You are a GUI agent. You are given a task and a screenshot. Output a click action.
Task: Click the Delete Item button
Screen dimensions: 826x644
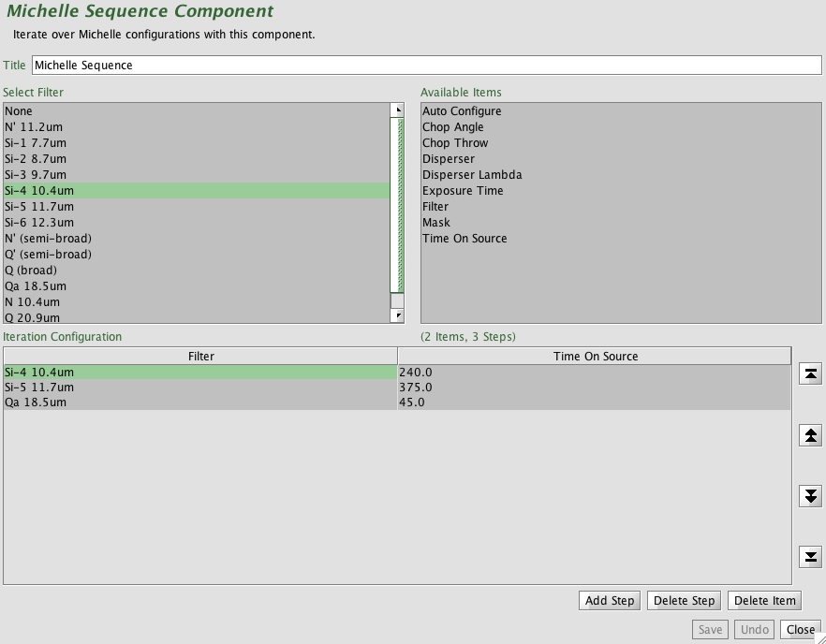pyautogui.click(x=764, y=600)
